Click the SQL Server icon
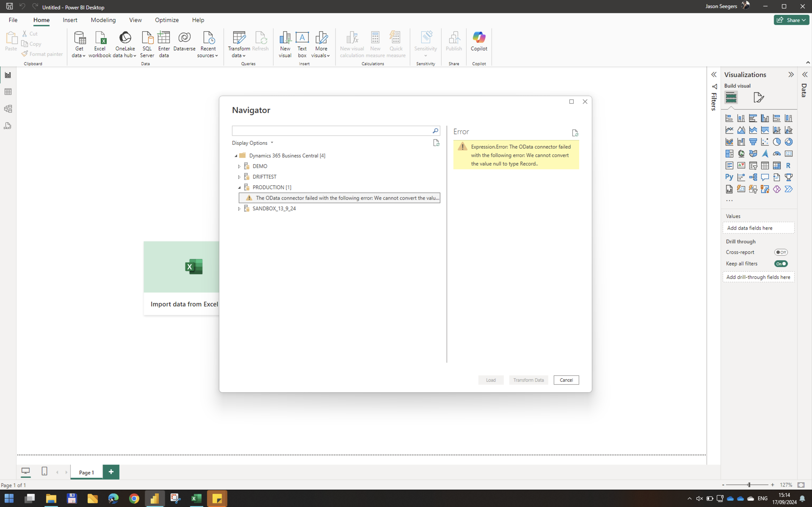Image resolution: width=812 pixels, height=507 pixels. pyautogui.click(x=147, y=45)
